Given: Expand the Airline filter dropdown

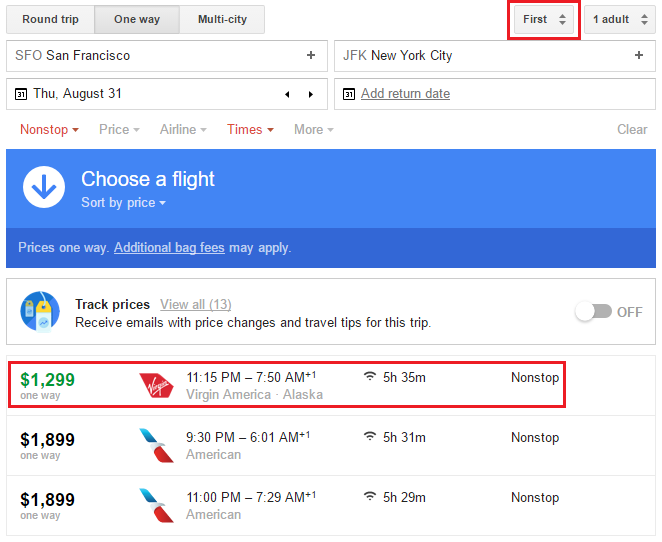Looking at the screenshot, I should 183,129.
